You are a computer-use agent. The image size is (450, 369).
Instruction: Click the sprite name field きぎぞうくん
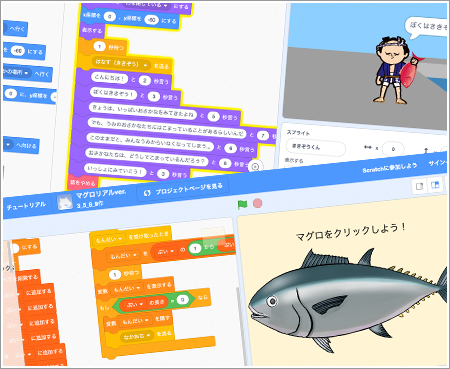[316, 147]
